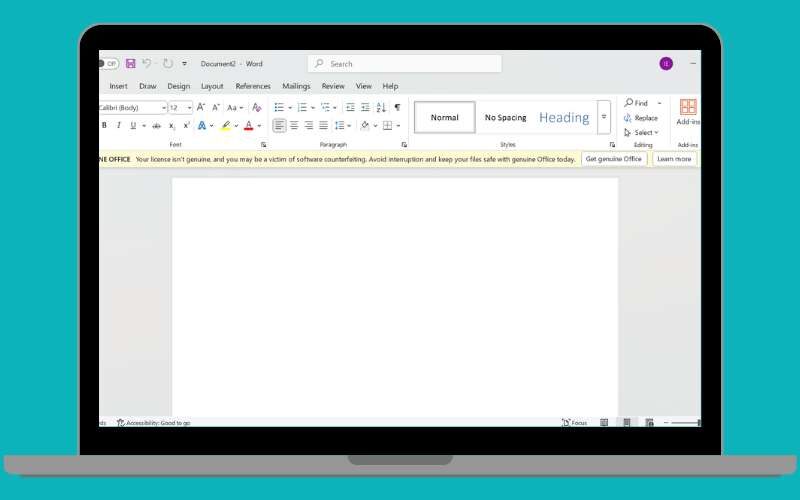This screenshot has width=800, height=500.
Task: Open the Insert tab
Action: point(118,86)
